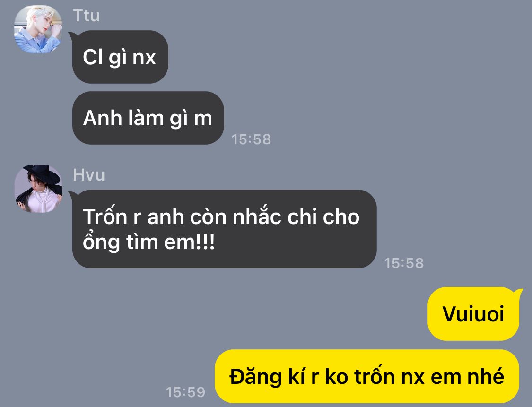Tap the sender name Hvu
The height and width of the screenshot is (407, 532).
click(x=89, y=175)
